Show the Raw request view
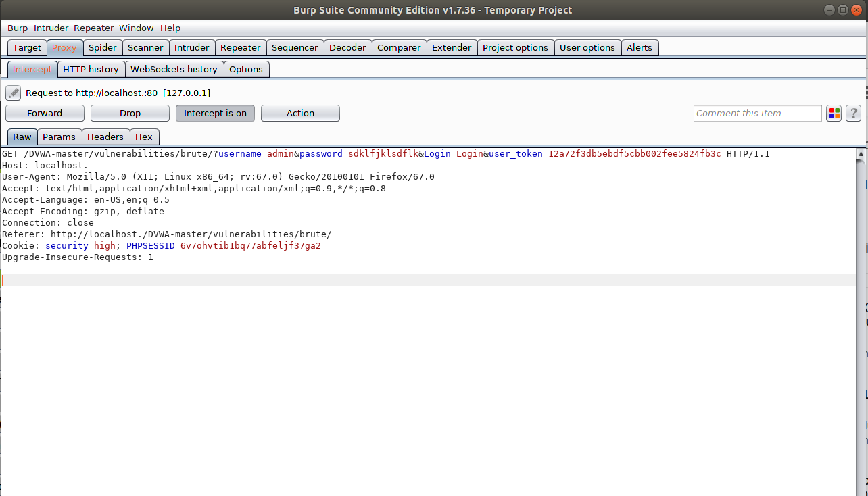This screenshot has height=496, width=868. point(22,137)
